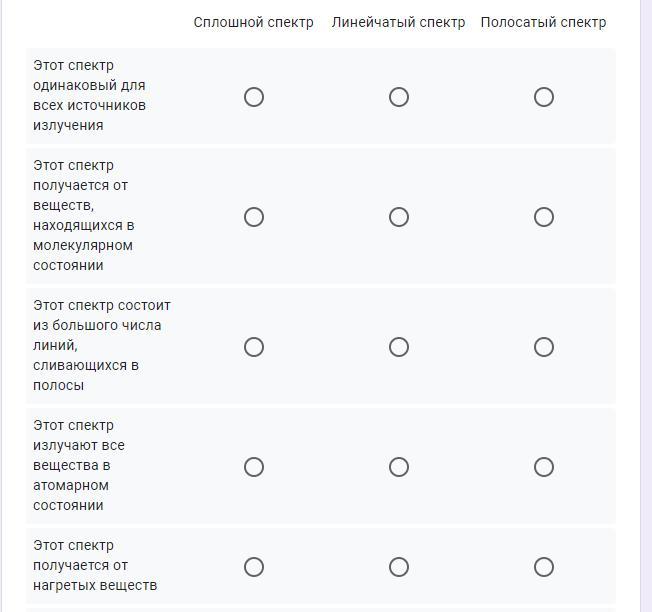Click the 'Линейчатый спектр' column header
The height and width of the screenshot is (612, 652).
coord(398,22)
